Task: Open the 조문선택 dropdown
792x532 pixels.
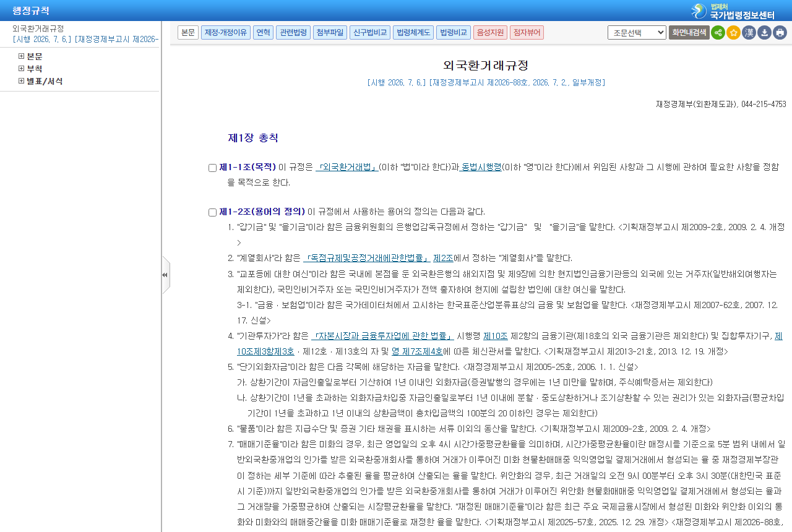Action: coord(637,33)
